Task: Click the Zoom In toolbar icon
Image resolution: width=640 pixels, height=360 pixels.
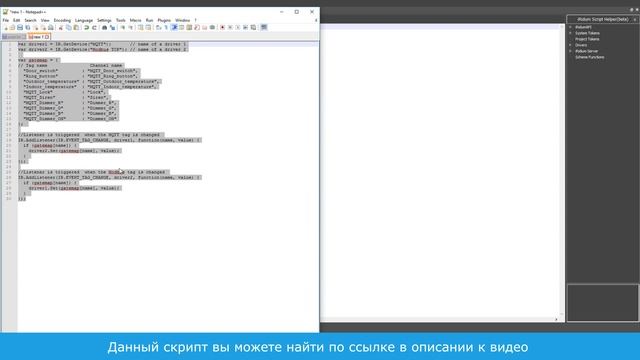Action: point(122,27)
